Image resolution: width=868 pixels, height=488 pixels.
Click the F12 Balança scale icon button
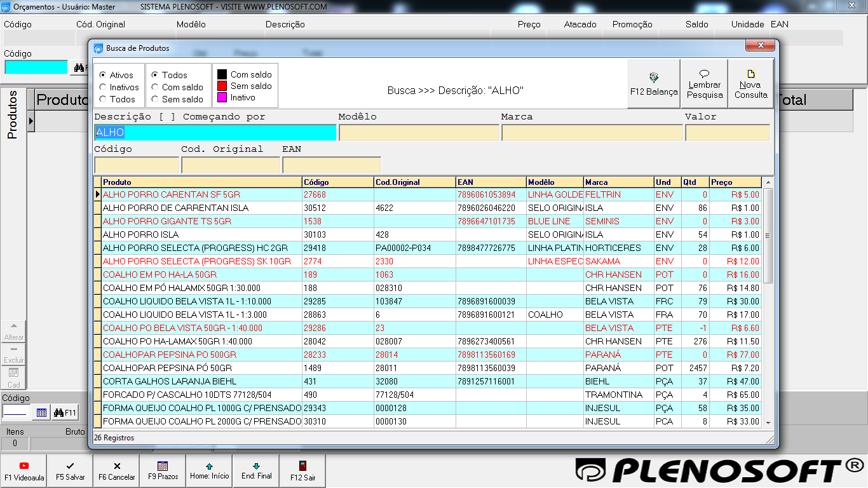654,84
